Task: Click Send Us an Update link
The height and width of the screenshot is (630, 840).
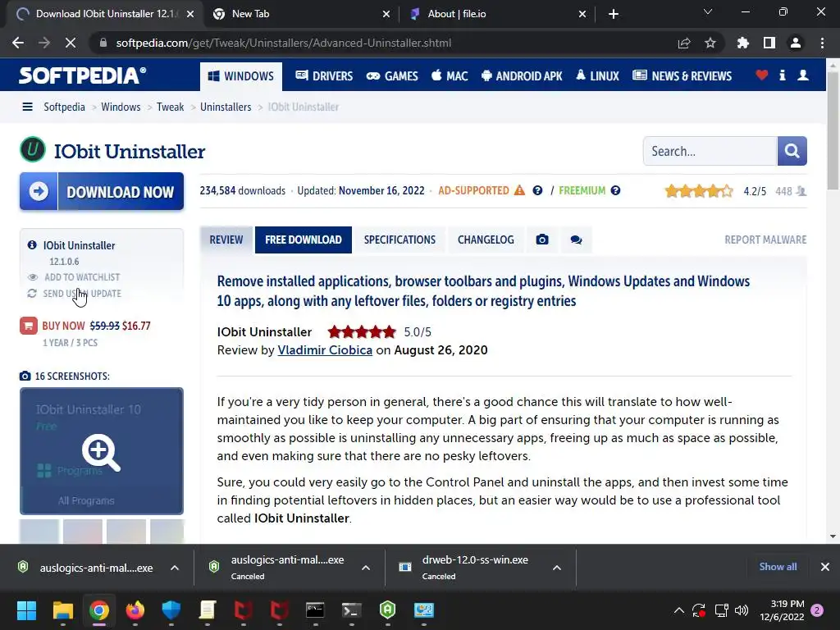Action: click(x=75, y=294)
